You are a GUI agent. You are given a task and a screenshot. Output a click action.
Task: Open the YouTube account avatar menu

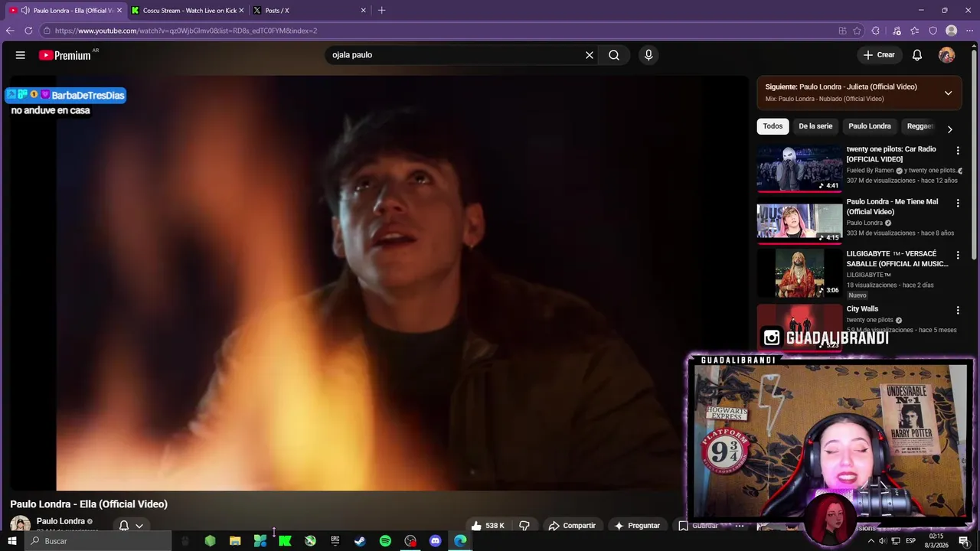(947, 55)
